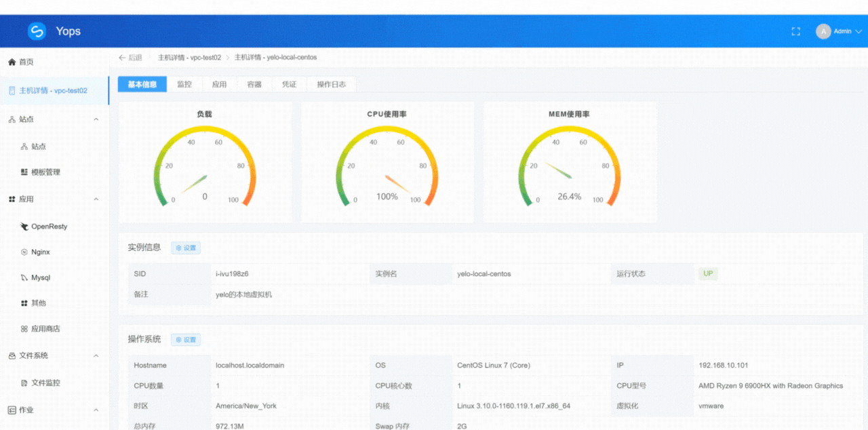
Task: Click 设置 button beside 操作系统
Action: click(186, 340)
